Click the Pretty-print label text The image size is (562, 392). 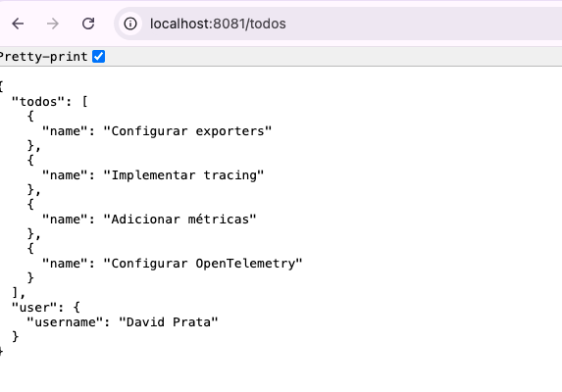coord(43,57)
